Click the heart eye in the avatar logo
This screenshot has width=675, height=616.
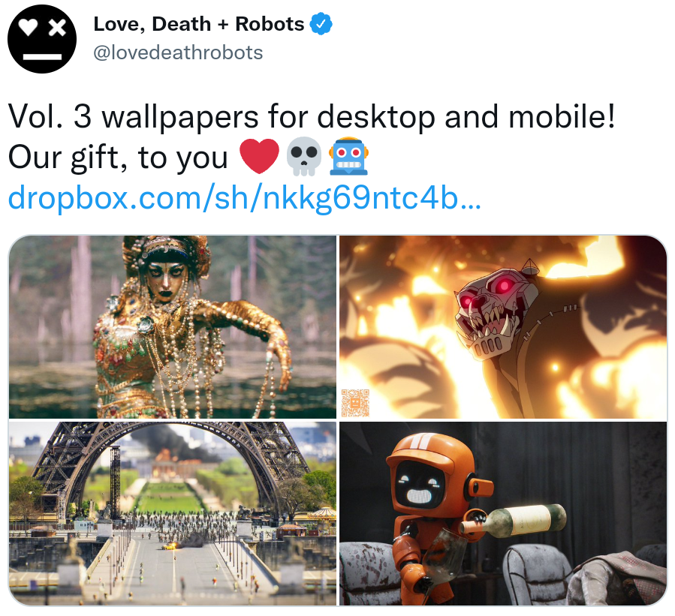[30, 28]
